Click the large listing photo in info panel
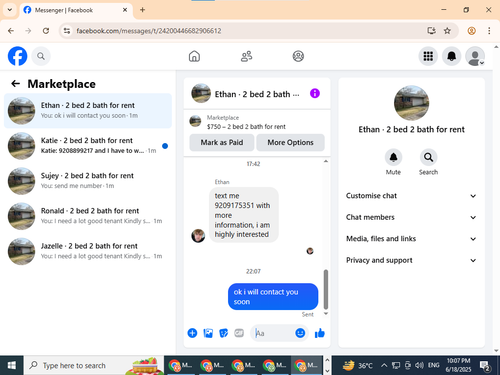 (411, 103)
